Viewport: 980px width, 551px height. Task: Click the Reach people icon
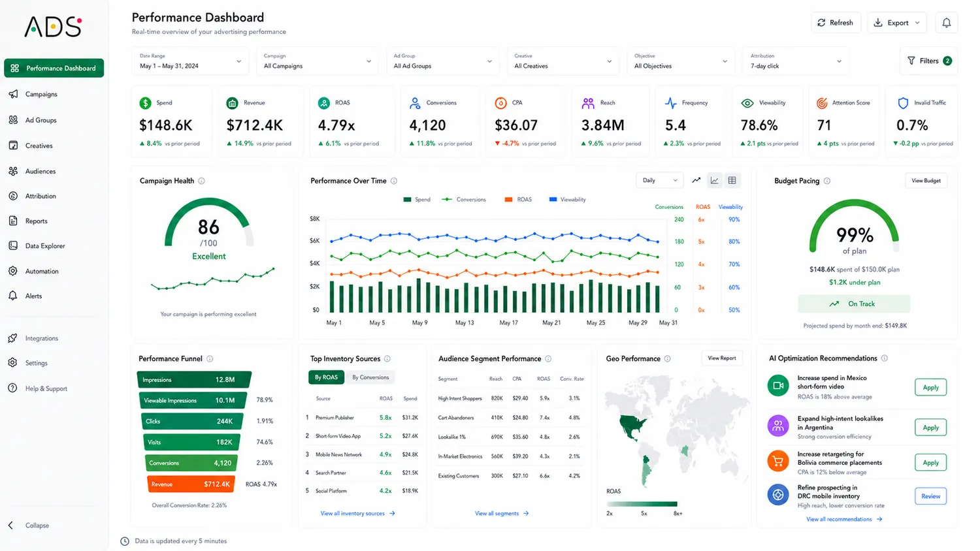(x=588, y=103)
